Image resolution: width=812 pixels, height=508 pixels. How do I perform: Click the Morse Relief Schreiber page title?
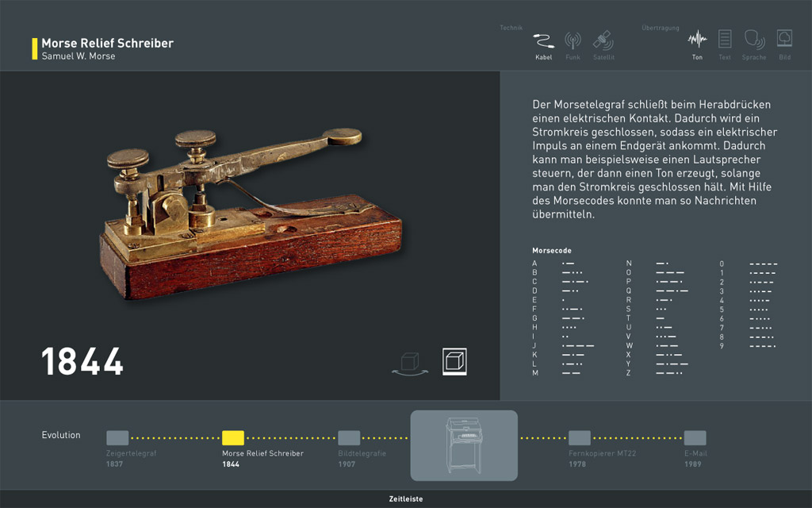pos(108,43)
